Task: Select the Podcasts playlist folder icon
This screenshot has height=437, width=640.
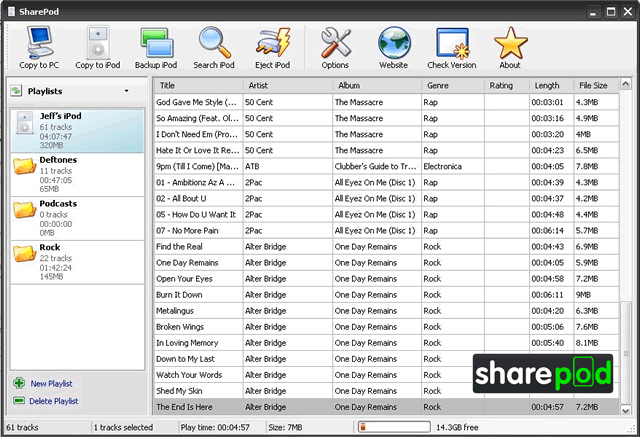Action: pos(24,210)
